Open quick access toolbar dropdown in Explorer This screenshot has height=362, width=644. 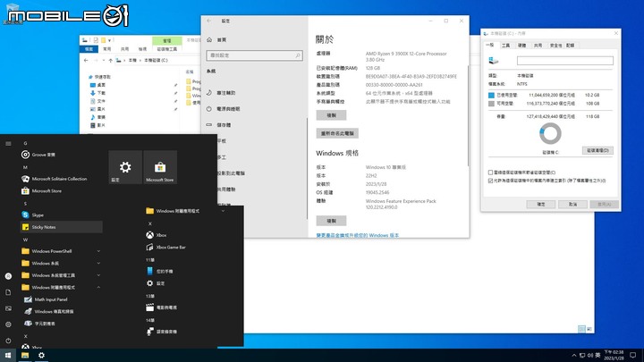[x=110, y=40]
